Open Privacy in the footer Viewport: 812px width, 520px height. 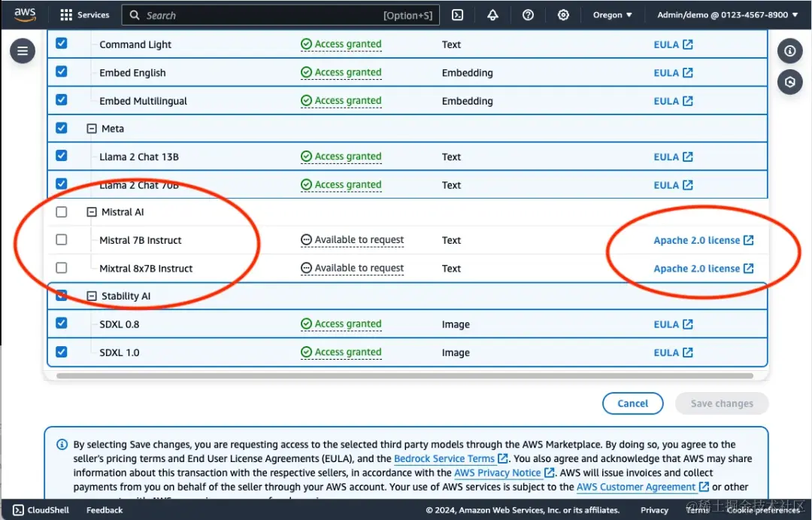[x=654, y=510]
